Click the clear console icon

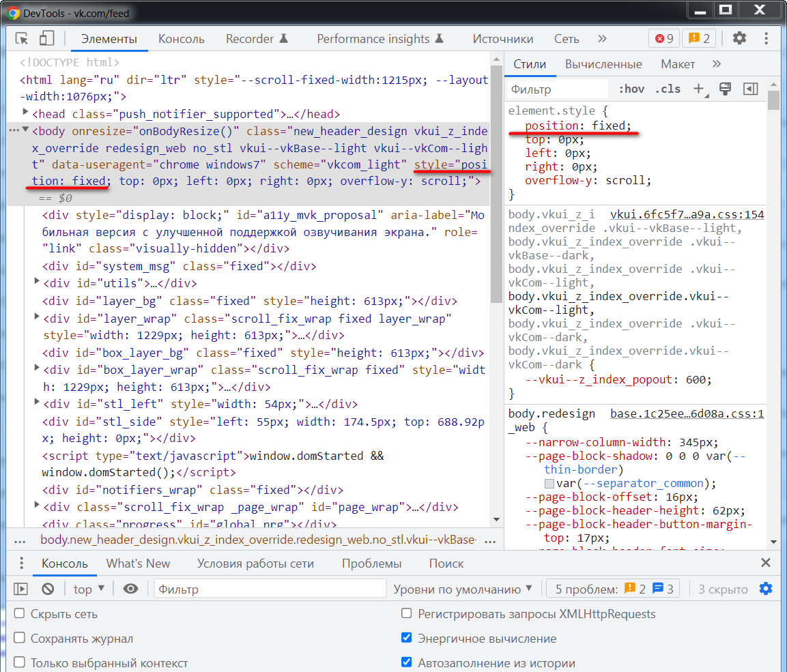coord(48,589)
